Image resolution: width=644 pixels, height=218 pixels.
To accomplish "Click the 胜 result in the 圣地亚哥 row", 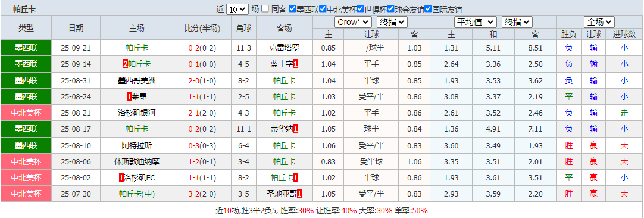I will tap(569, 194).
